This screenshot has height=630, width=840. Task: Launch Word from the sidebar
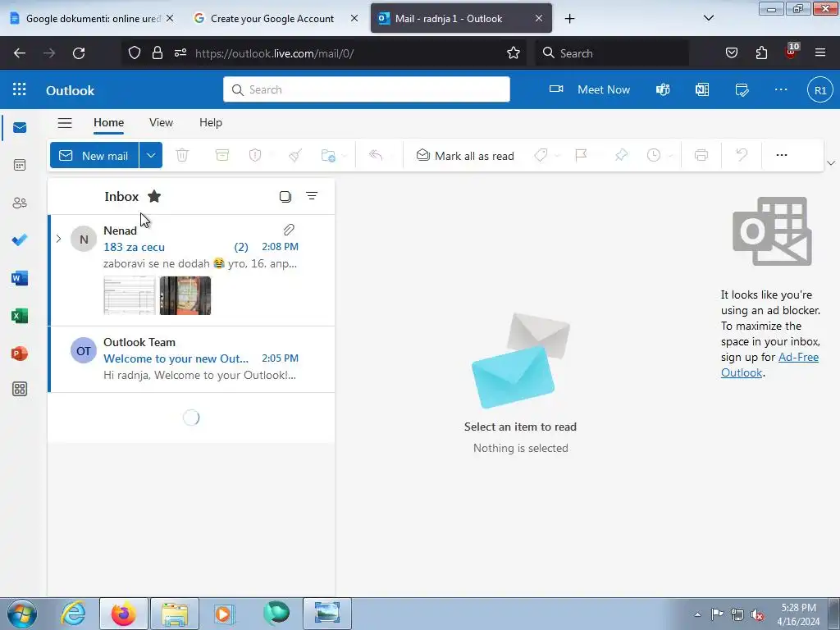pos(20,278)
